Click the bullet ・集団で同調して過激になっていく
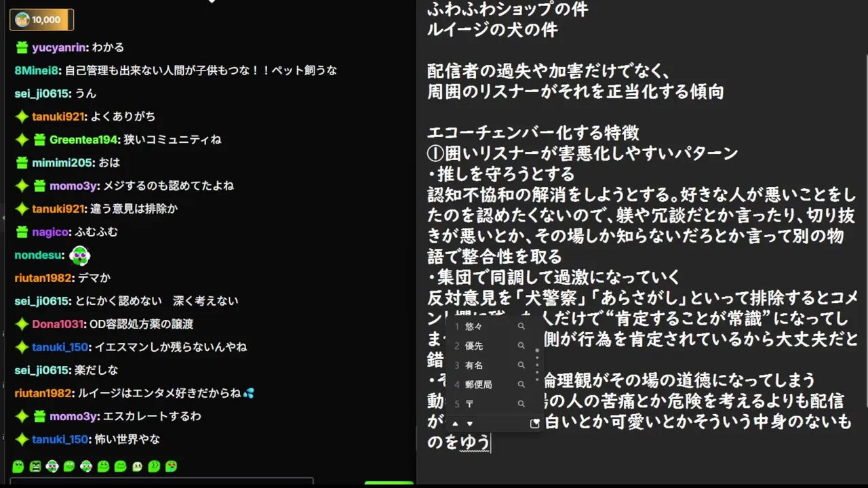Viewport: 868px width, 488px height. 553,277
